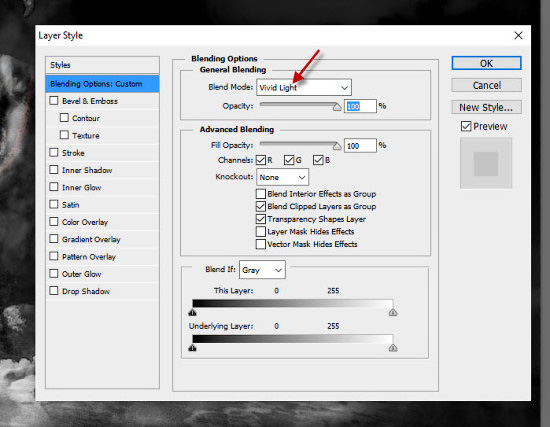Screen dimensions: 550x427
Task: Open the Blend If channel dropdown
Action: pyautogui.click(x=262, y=270)
